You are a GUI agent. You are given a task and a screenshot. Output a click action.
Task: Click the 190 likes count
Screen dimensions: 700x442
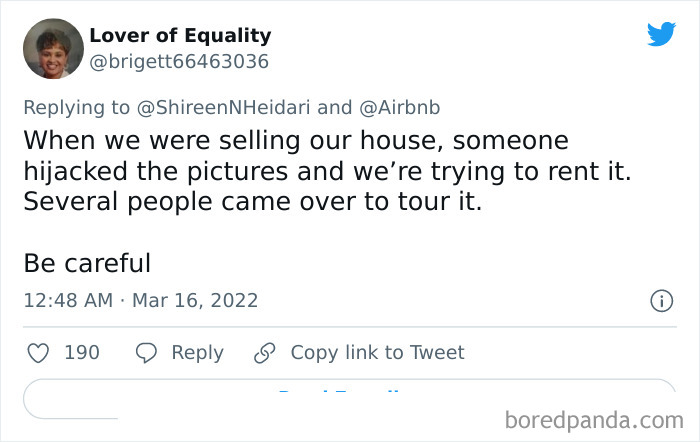(82, 352)
